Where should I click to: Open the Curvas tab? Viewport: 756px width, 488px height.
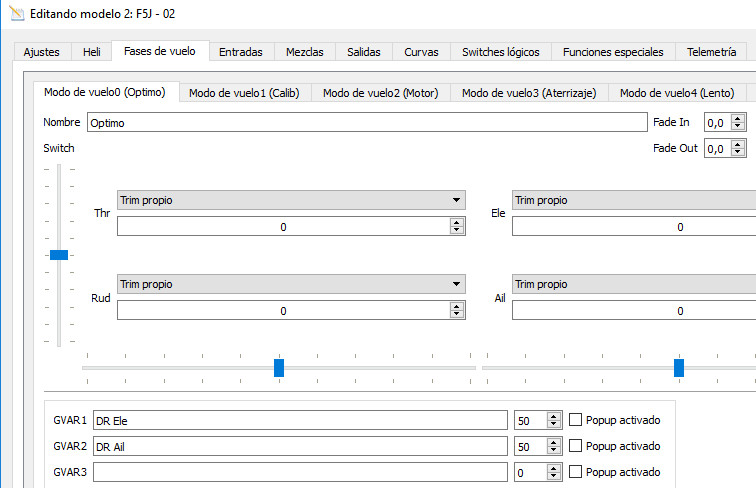[421, 52]
